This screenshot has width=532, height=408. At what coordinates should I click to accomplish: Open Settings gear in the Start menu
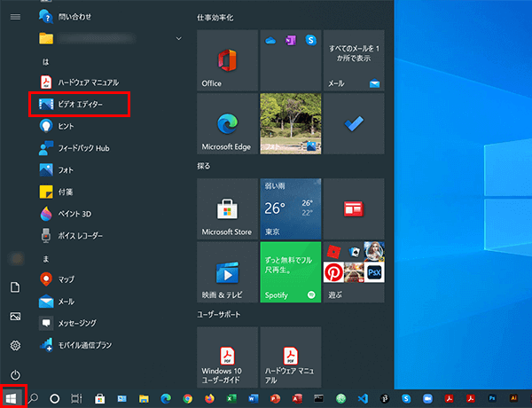coord(15,346)
